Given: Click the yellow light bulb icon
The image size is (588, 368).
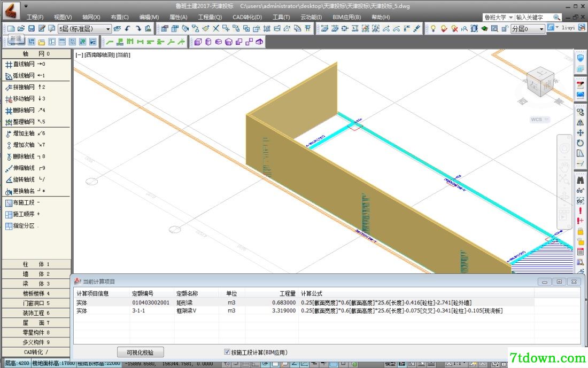Looking at the screenshot, I should point(433,28).
